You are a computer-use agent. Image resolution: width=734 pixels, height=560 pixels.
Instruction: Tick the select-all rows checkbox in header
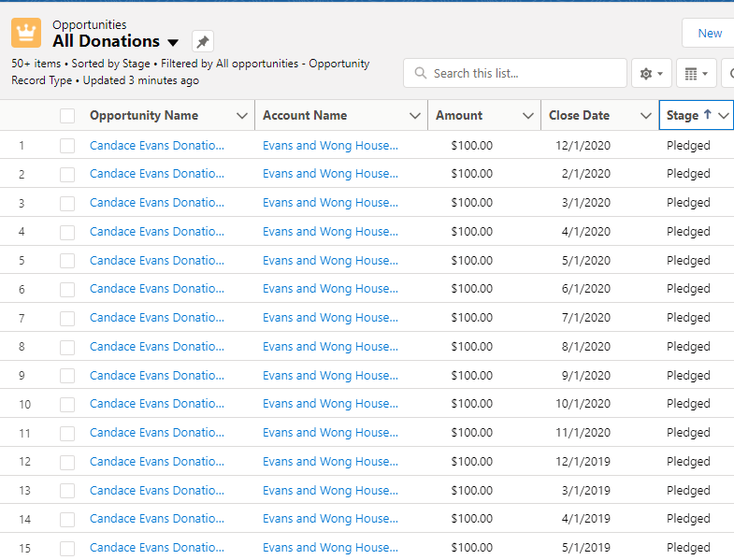coord(67,116)
